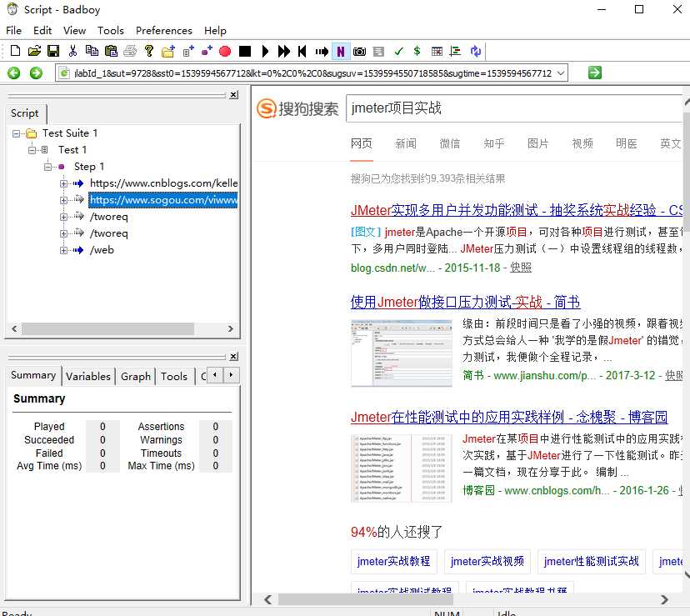Add a new suite with the folder-plus icon

pos(168,51)
